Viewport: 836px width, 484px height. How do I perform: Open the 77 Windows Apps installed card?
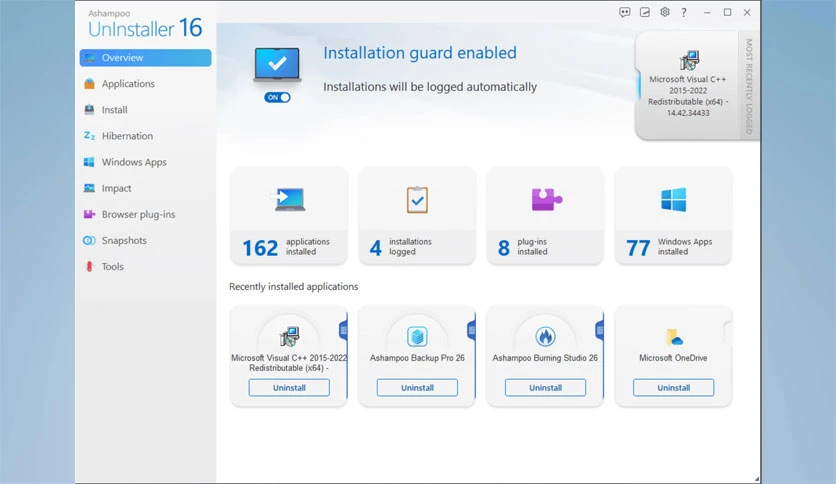[673, 216]
